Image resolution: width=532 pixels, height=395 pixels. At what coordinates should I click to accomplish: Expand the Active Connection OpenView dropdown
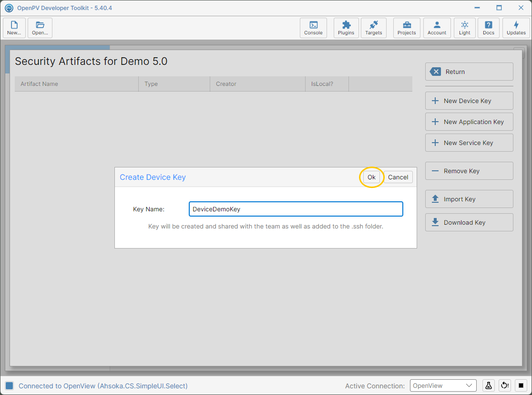click(x=443, y=385)
